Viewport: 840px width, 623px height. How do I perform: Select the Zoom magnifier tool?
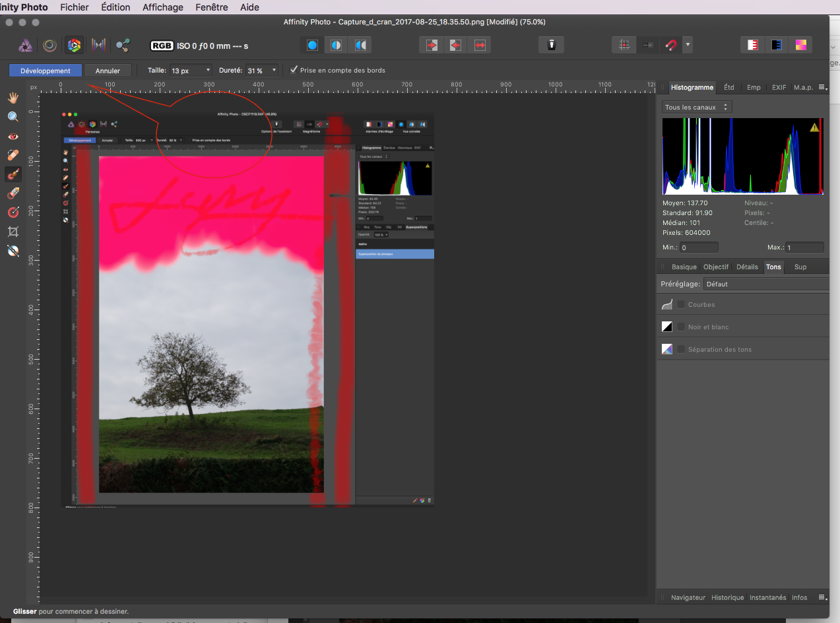pos(13,117)
